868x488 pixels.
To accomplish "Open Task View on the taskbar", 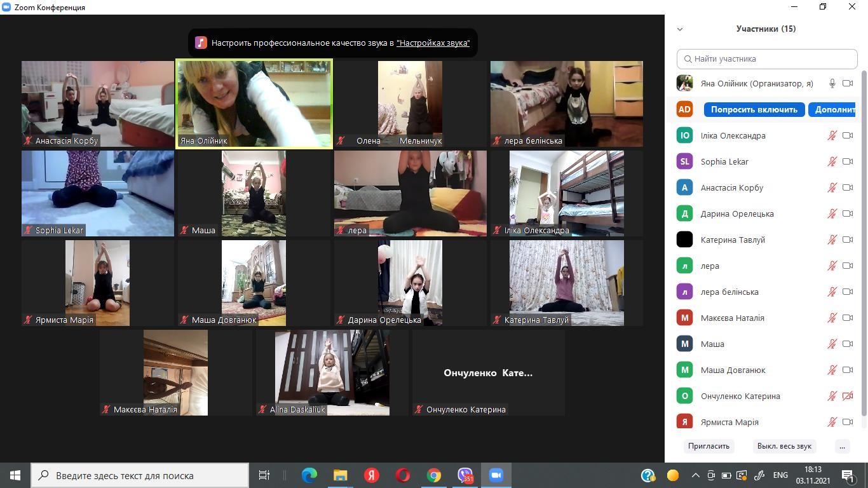I will 264,475.
